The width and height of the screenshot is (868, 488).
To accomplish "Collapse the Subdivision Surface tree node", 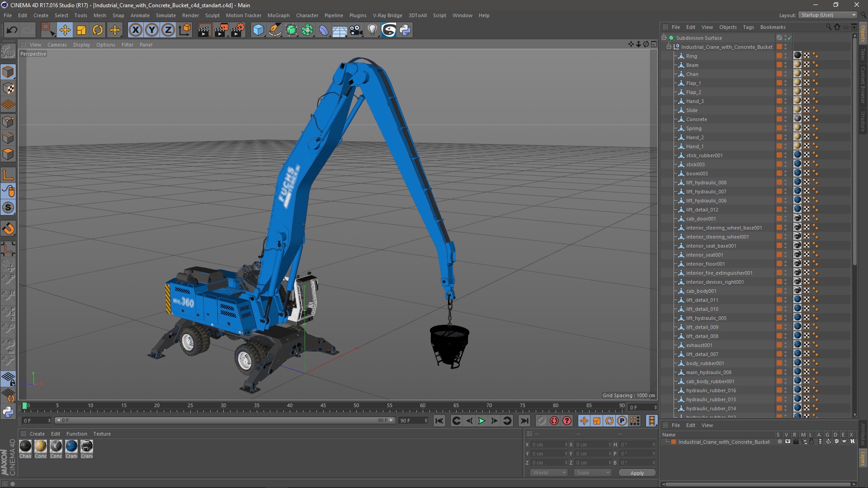I will pos(664,38).
